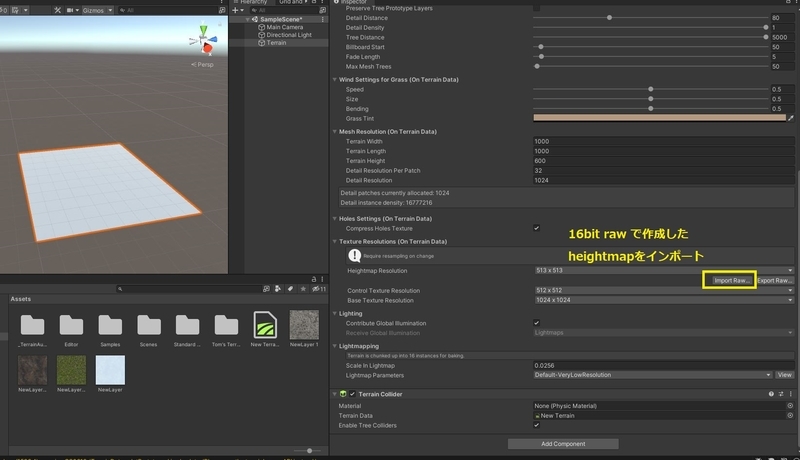This screenshot has height=460, width=800.
Task: Click the scene orientation gizmo
Action: click(203, 40)
